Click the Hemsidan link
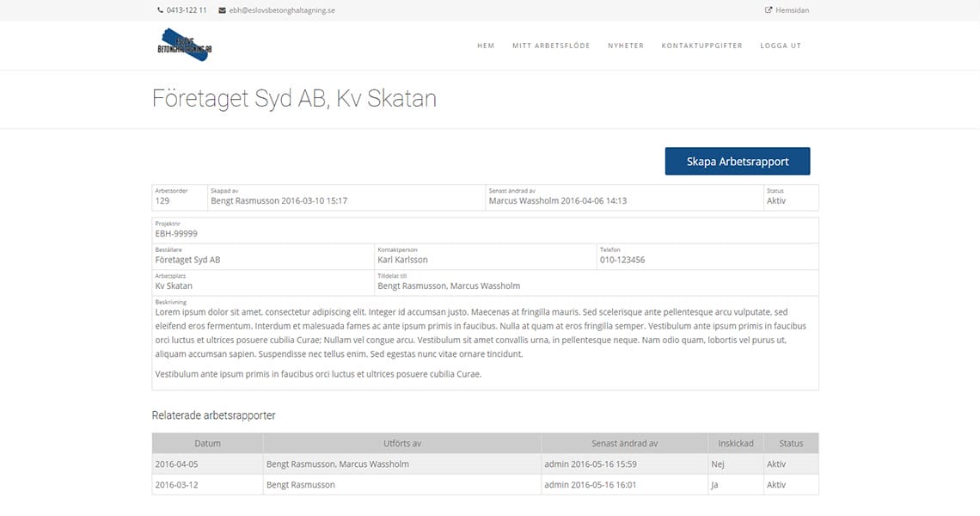 (x=792, y=10)
